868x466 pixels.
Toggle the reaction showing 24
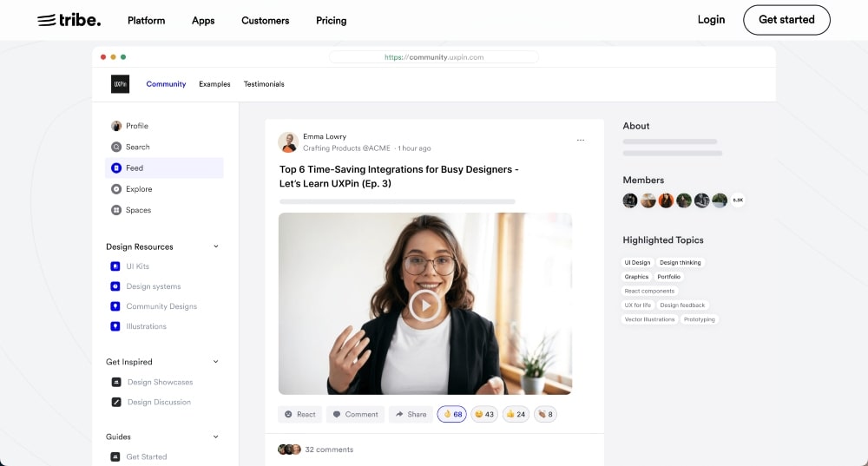pyautogui.click(x=516, y=414)
